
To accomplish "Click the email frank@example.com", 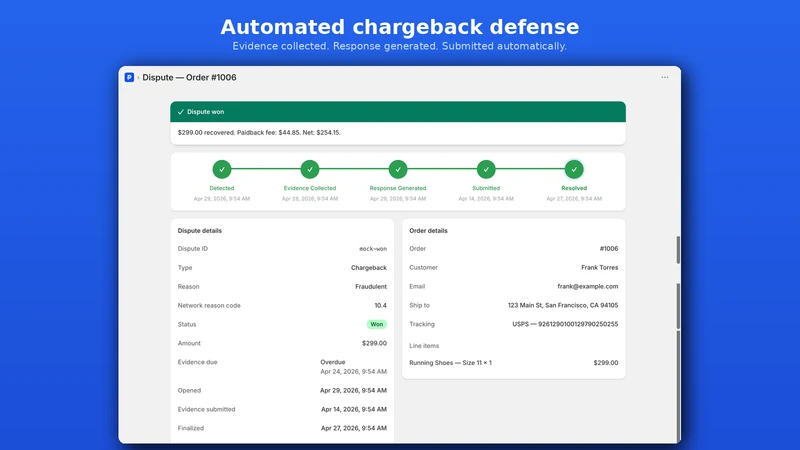I will [588, 286].
